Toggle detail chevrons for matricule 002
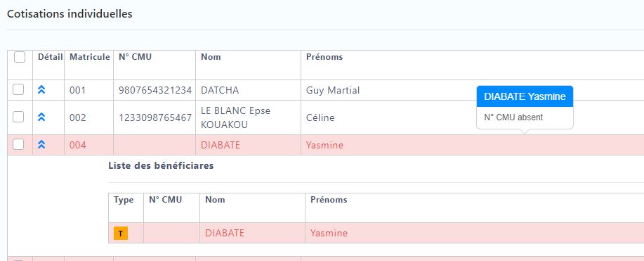The width and height of the screenshot is (644, 261). point(41,117)
